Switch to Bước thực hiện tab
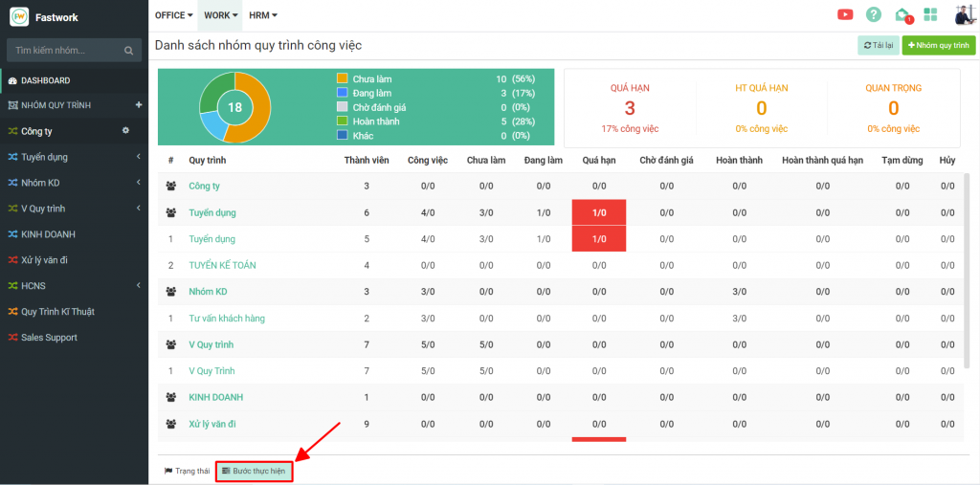 click(x=254, y=471)
